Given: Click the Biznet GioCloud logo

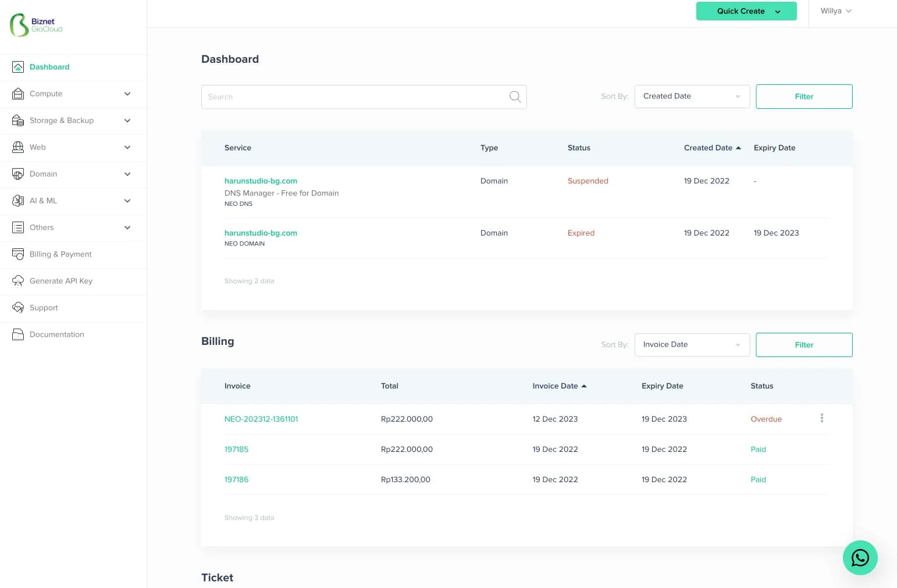Looking at the screenshot, I should pyautogui.click(x=36, y=25).
